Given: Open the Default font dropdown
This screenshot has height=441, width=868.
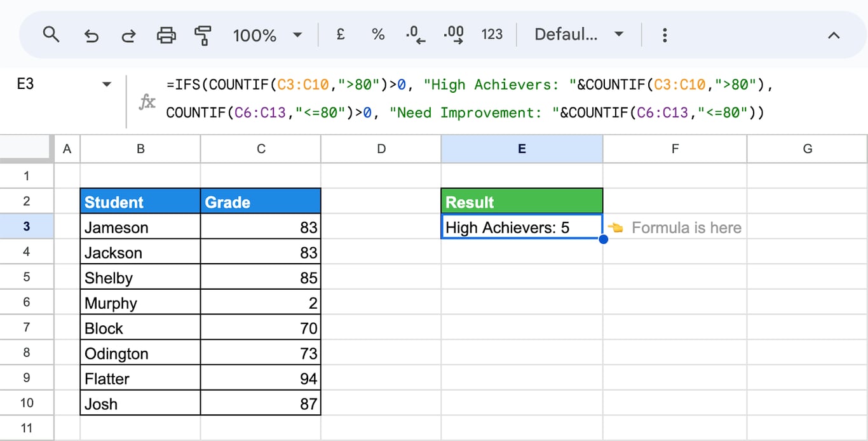Looking at the screenshot, I should [579, 34].
